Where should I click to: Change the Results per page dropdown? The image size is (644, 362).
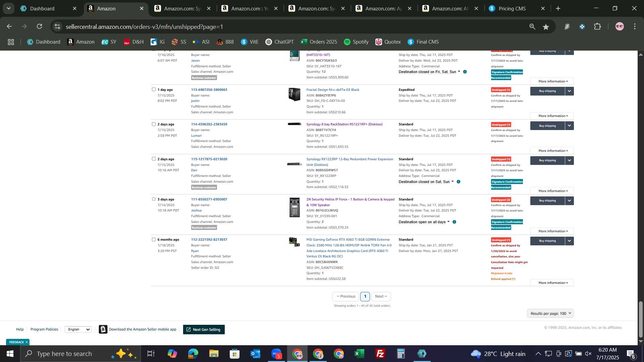tap(550, 313)
